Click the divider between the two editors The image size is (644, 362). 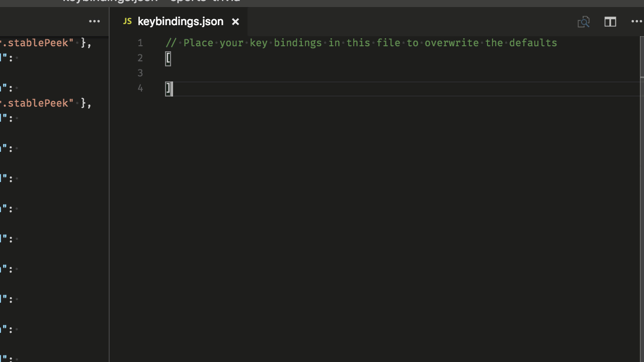click(x=109, y=201)
